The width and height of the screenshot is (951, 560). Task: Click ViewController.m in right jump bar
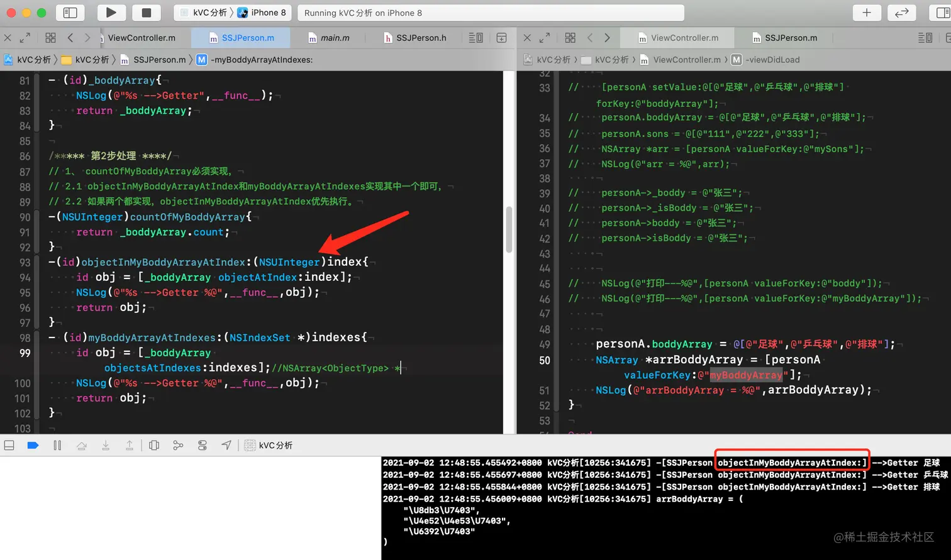pyautogui.click(x=681, y=60)
